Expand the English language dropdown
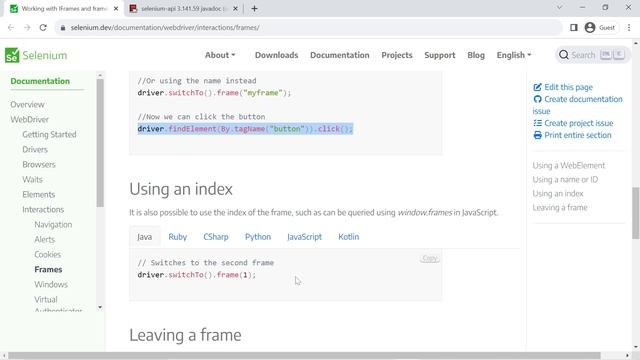The image size is (640, 360). tap(514, 55)
